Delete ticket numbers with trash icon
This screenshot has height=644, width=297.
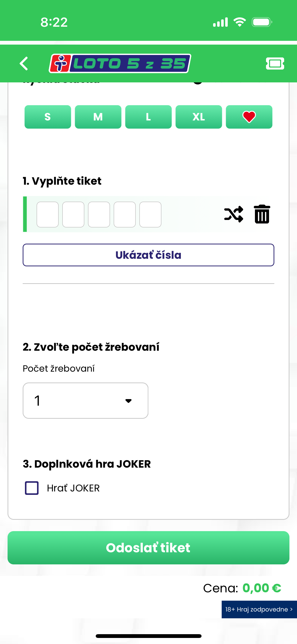262,214
